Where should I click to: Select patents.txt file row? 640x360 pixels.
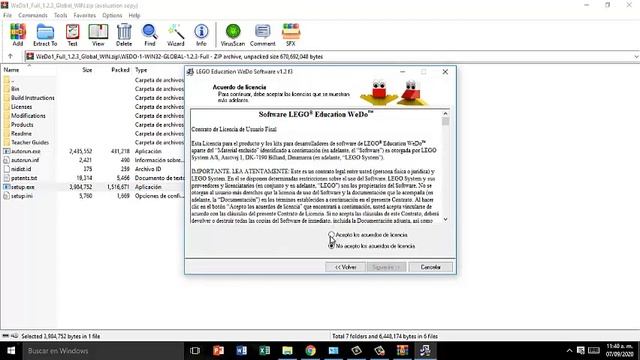93,178
